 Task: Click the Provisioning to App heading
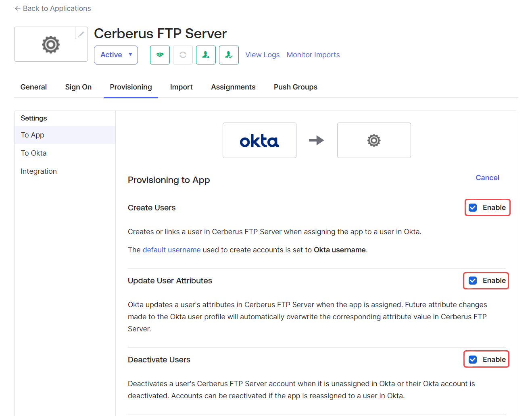(x=169, y=180)
